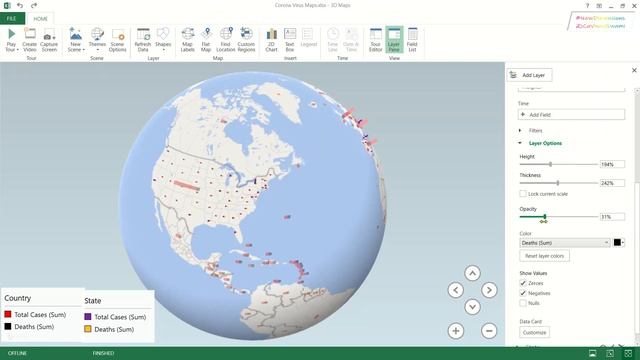The height and width of the screenshot is (360, 640).
Task: Click the Data Card Customize button
Action: coord(534,332)
